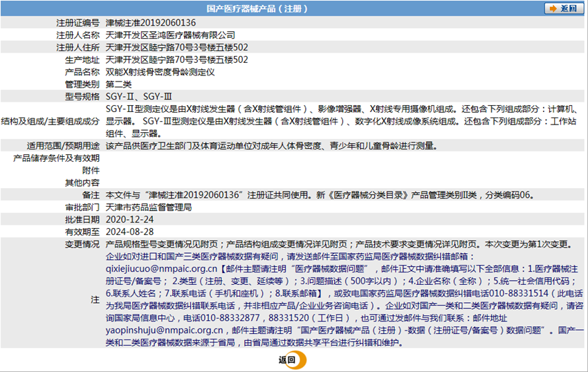Click the 注册人名称 label
Viewport: 588px width, 372px height.
click(x=78, y=35)
